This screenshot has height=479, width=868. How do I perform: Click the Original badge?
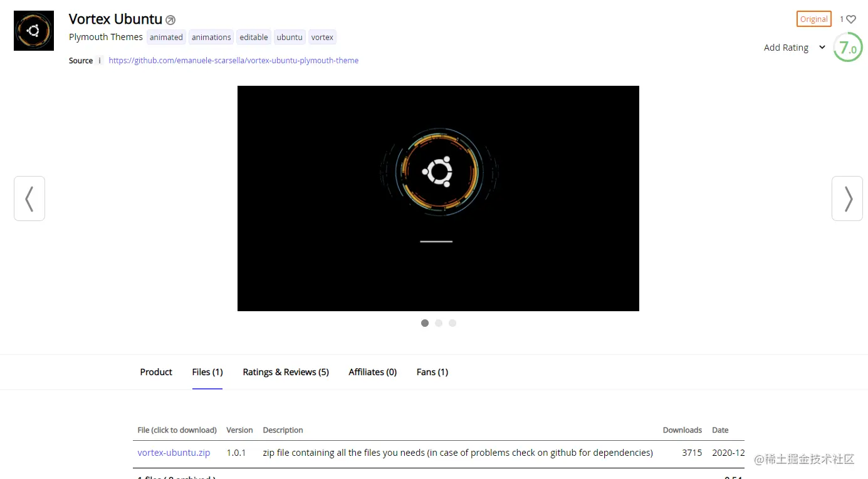point(814,19)
